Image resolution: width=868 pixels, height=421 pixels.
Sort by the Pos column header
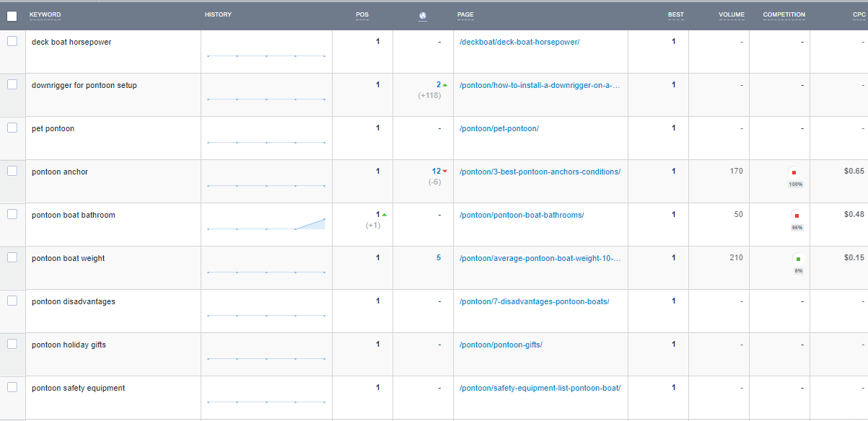tap(361, 15)
